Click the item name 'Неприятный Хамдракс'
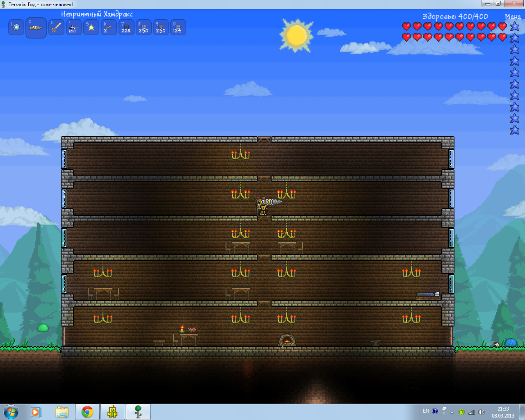Viewport: 525px width, 420px height. (97, 14)
